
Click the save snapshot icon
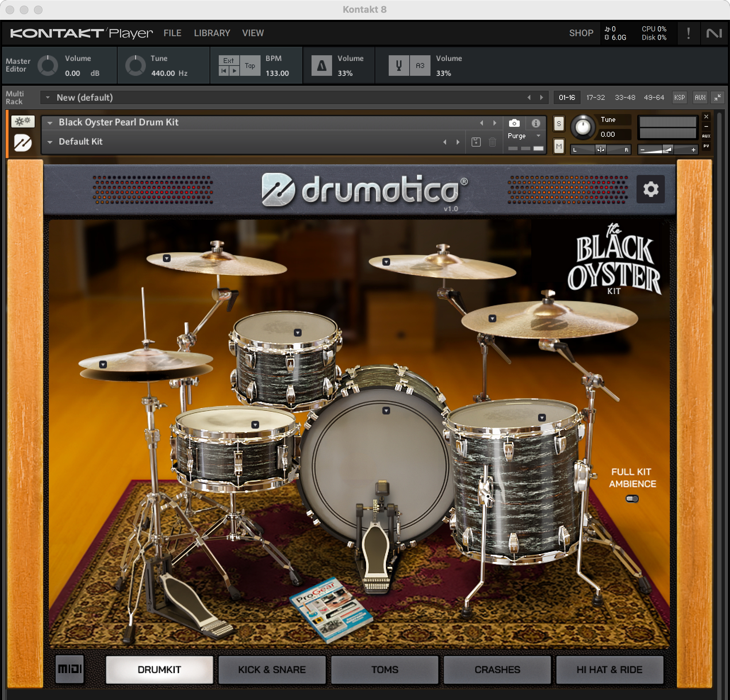(x=476, y=142)
